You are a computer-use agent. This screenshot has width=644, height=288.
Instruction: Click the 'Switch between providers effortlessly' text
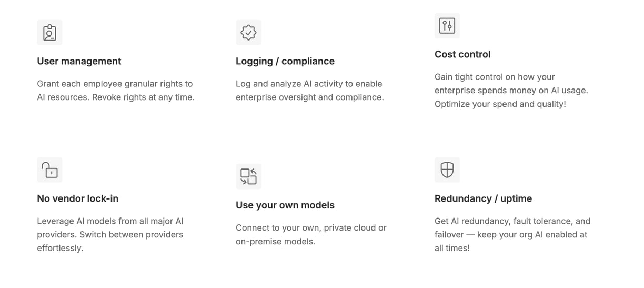point(110,241)
